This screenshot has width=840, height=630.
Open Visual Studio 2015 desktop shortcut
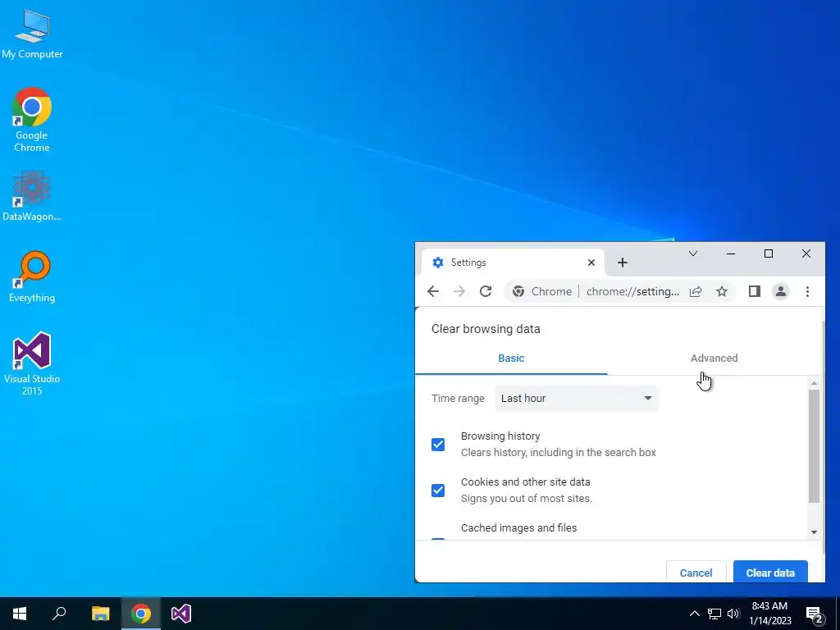click(32, 364)
